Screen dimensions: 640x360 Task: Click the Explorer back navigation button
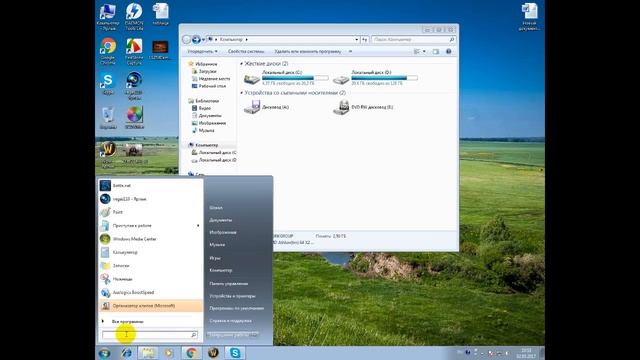point(187,40)
